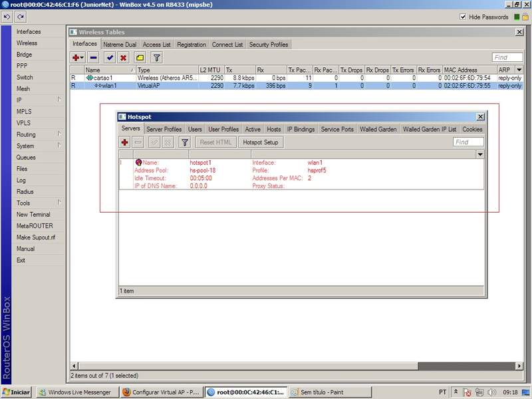The width and height of the screenshot is (532, 399).
Task: Click the undo arrow in WinBox toolbar
Action: pos(7,17)
